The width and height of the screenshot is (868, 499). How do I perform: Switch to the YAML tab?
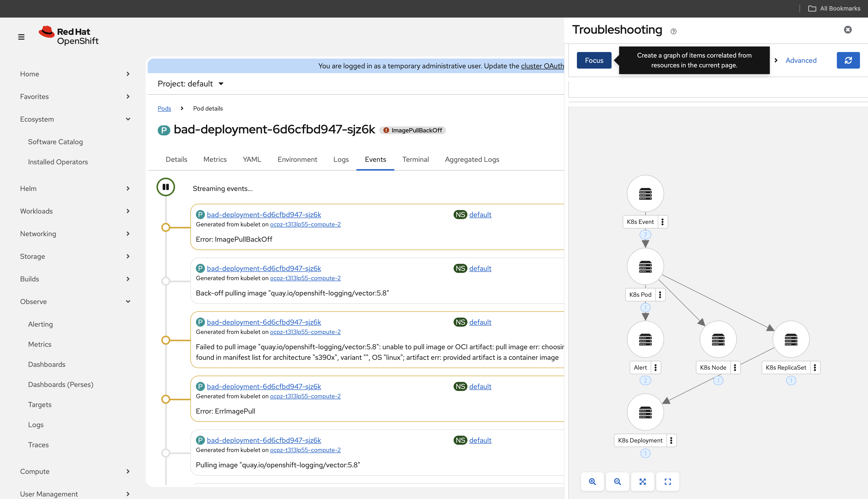[x=252, y=159]
